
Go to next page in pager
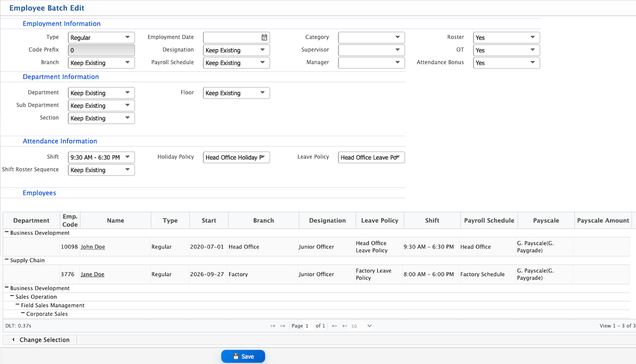tap(334, 326)
